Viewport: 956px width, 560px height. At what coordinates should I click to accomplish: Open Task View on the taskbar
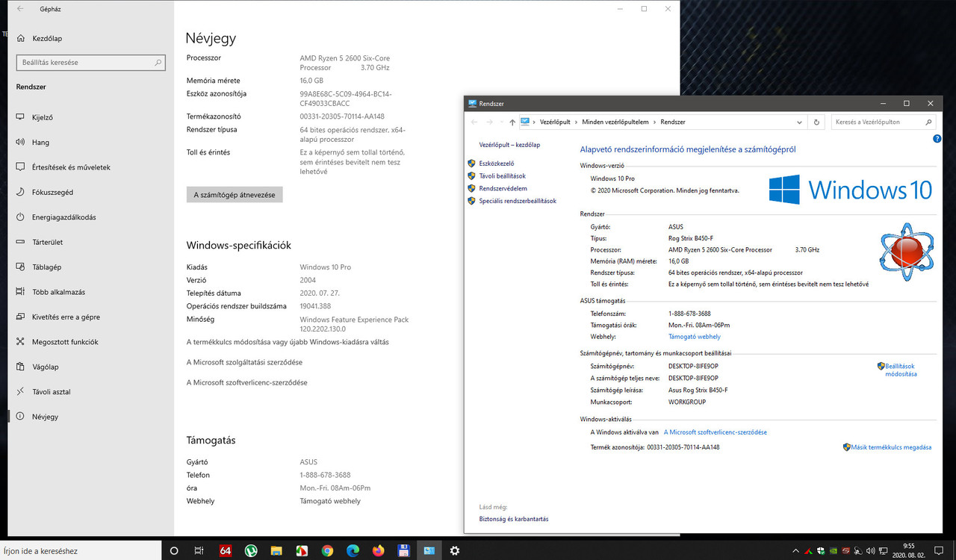pyautogui.click(x=199, y=550)
